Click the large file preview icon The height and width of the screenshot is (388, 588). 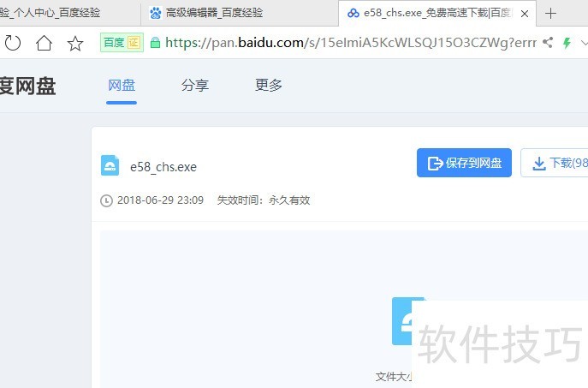(x=402, y=321)
